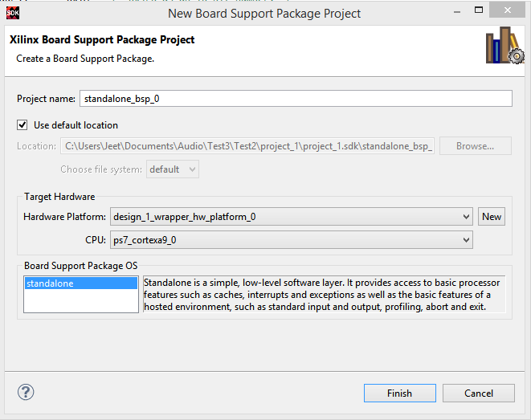This screenshot has width=531, height=420.
Task: Click the Browse... location button
Action: (475, 146)
